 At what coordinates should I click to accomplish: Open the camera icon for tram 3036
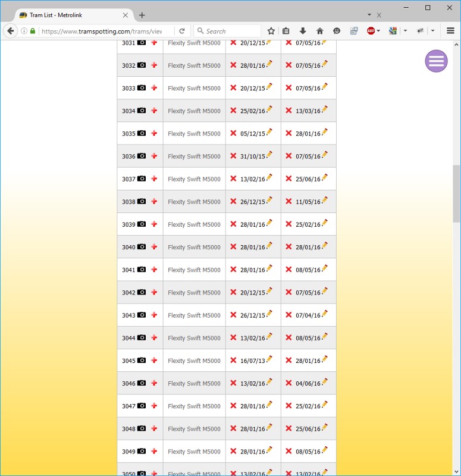pyautogui.click(x=142, y=156)
